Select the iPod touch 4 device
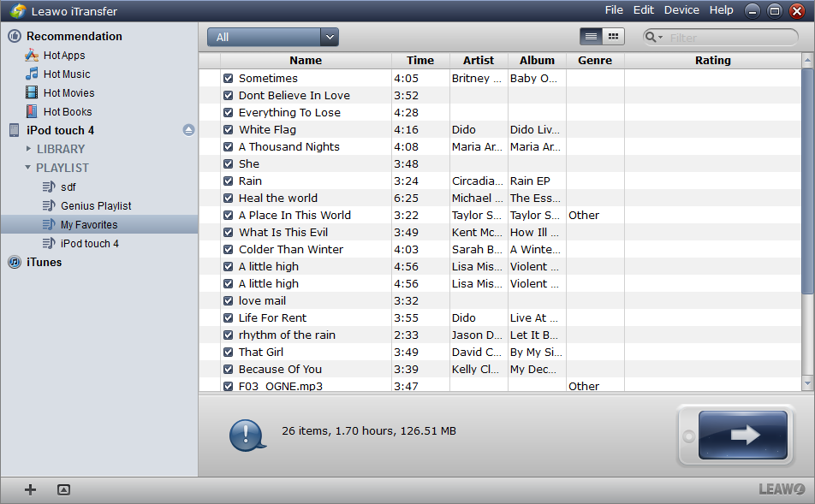815x504 pixels. tap(60, 130)
